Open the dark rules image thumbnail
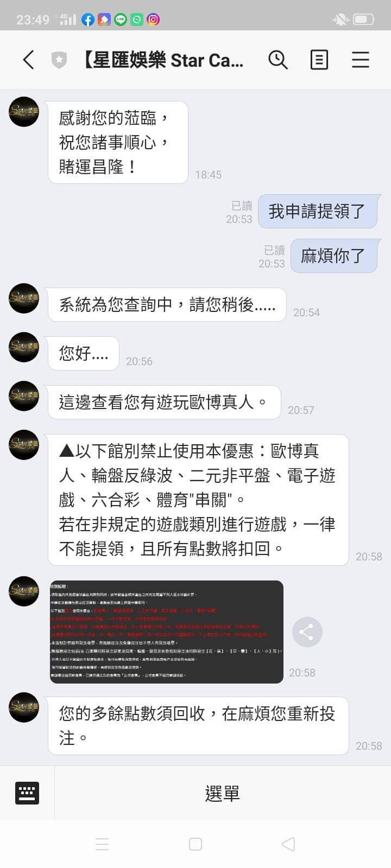The height and width of the screenshot is (868, 391). pyautogui.click(x=167, y=632)
